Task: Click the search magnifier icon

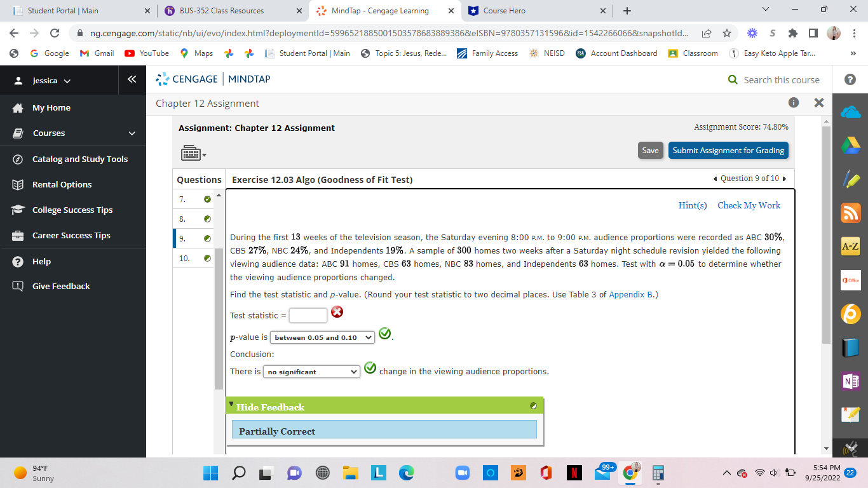Action: (733, 80)
